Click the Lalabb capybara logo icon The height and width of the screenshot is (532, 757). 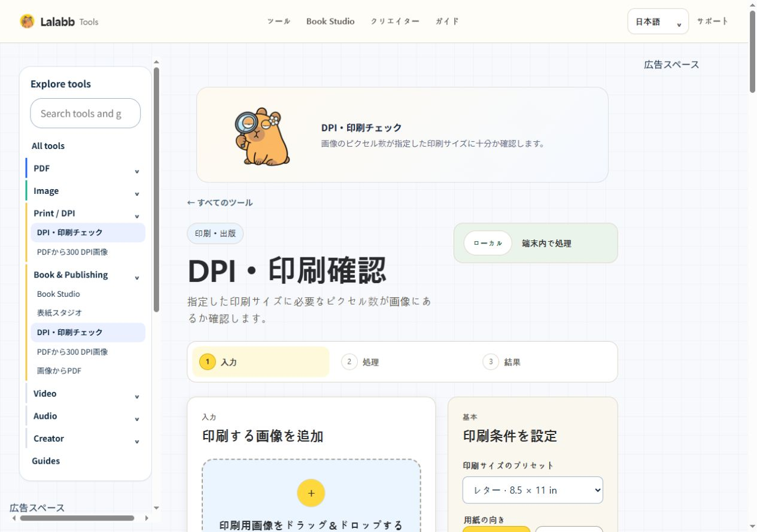(27, 22)
